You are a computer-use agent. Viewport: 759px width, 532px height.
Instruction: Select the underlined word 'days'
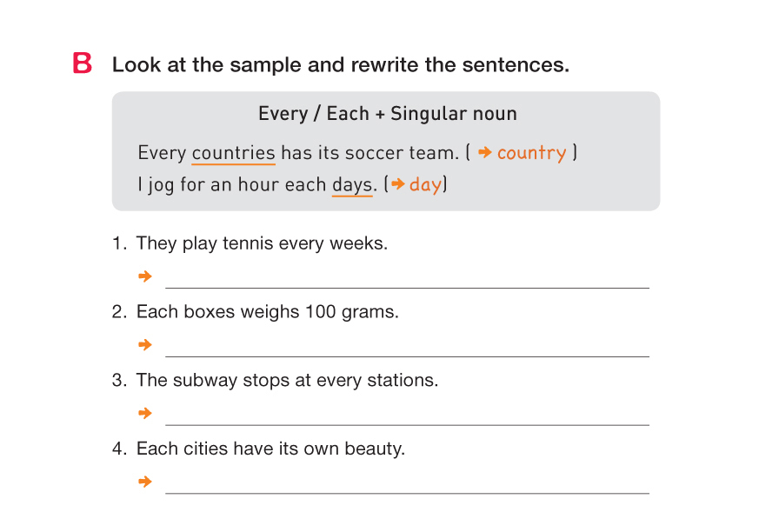(x=352, y=184)
